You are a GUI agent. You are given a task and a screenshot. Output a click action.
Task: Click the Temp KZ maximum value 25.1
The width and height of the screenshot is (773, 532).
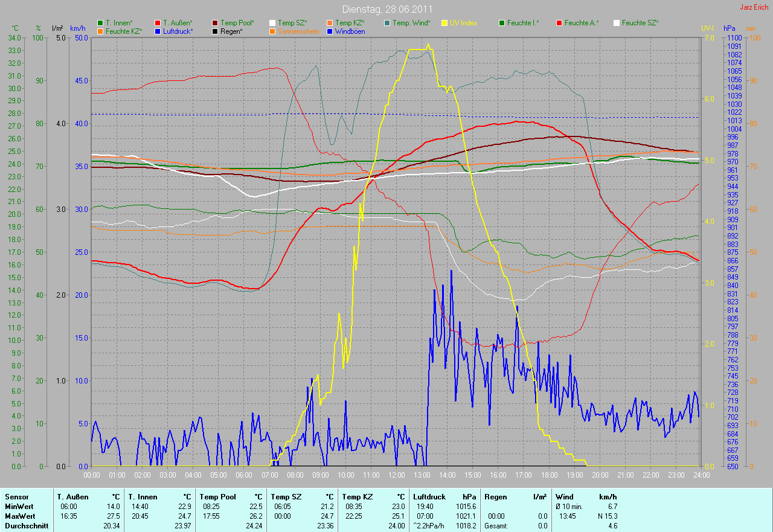398,516
